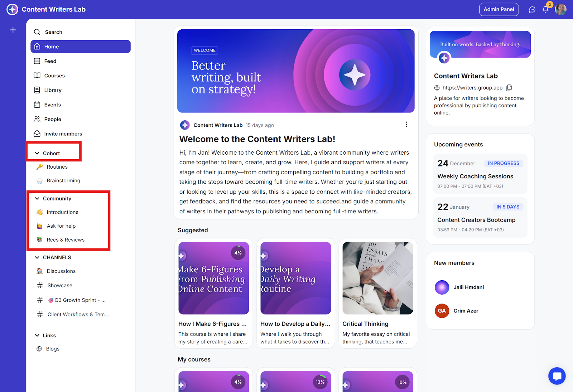Copy the writers.group.app URL
Viewport: 573px width, 392px height.
click(509, 88)
